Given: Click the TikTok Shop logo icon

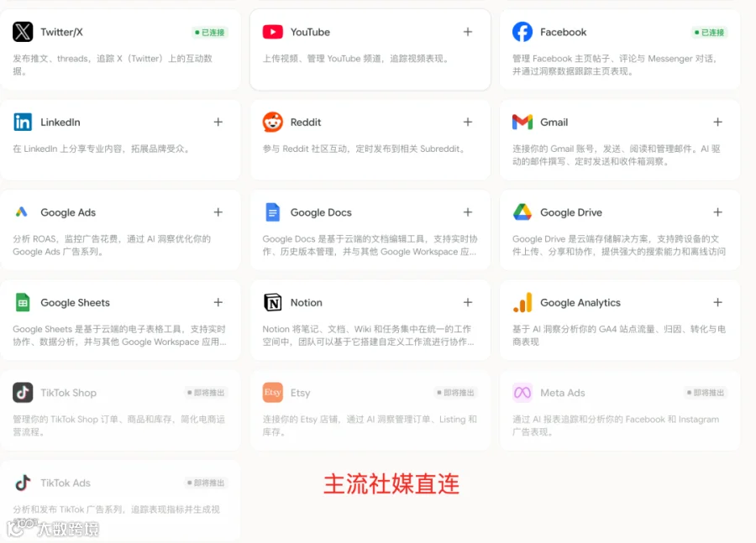Looking at the screenshot, I should (23, 392).
